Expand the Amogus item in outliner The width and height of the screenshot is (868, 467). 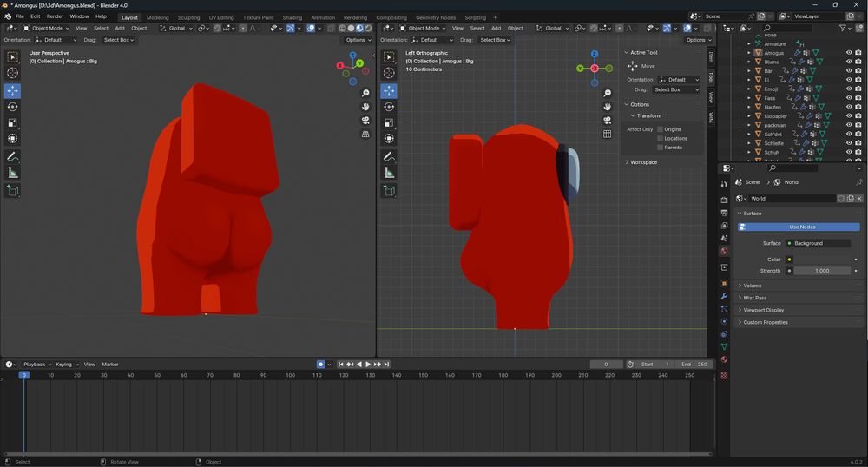pyautogui.click(x=749, y=53)
